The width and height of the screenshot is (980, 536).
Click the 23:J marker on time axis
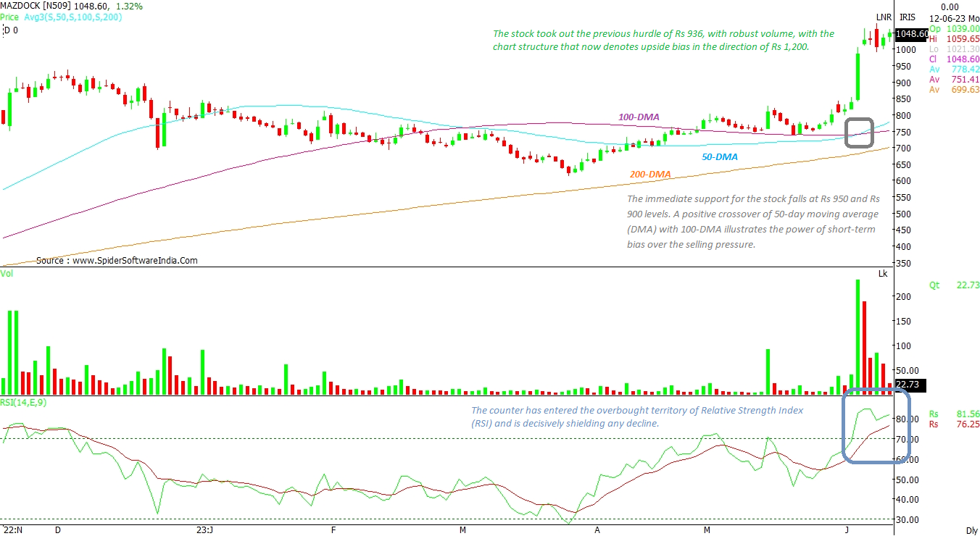pyautogui.click(x=204, y=529)
